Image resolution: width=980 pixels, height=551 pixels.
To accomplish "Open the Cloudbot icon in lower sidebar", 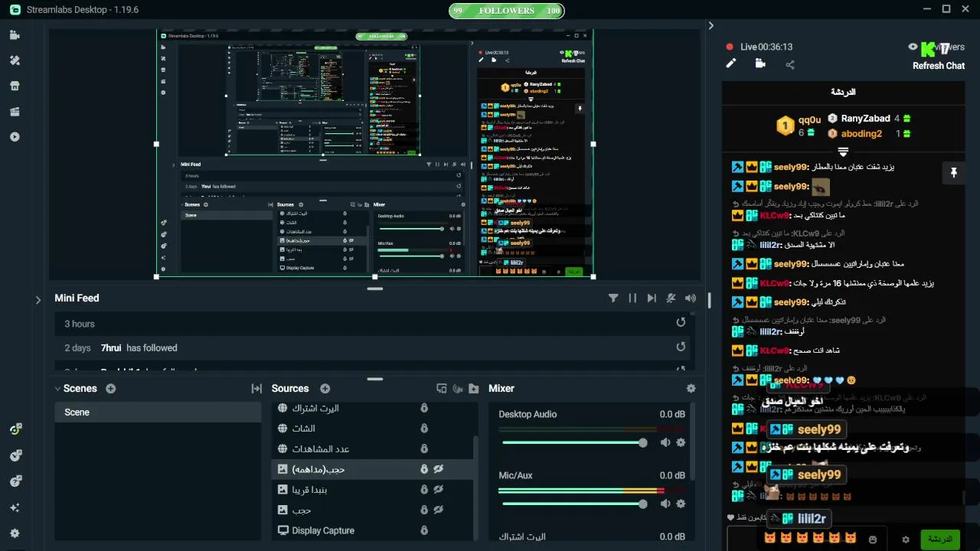I will click(x=15, y=455).
